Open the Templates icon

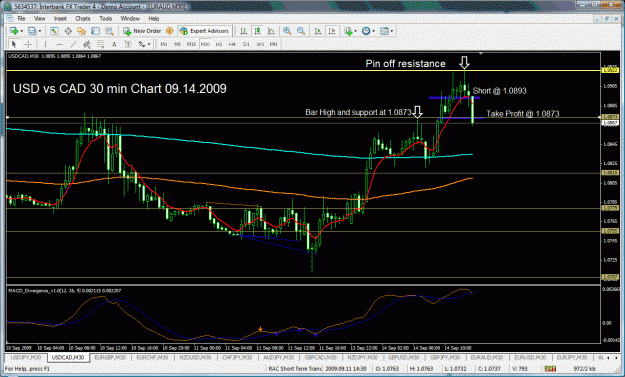[x=384, y=31]
